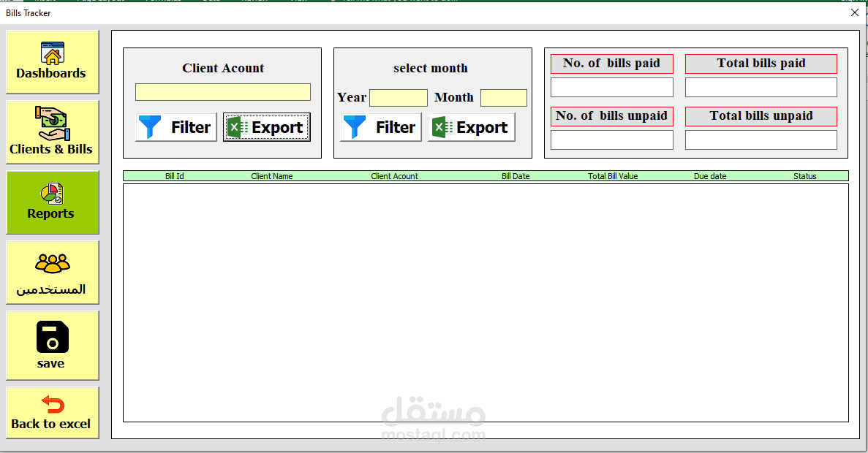The width and height of the screenshot is (868, 453).
Task: Click the Client Name column header
Action: [x=272, y=176]
